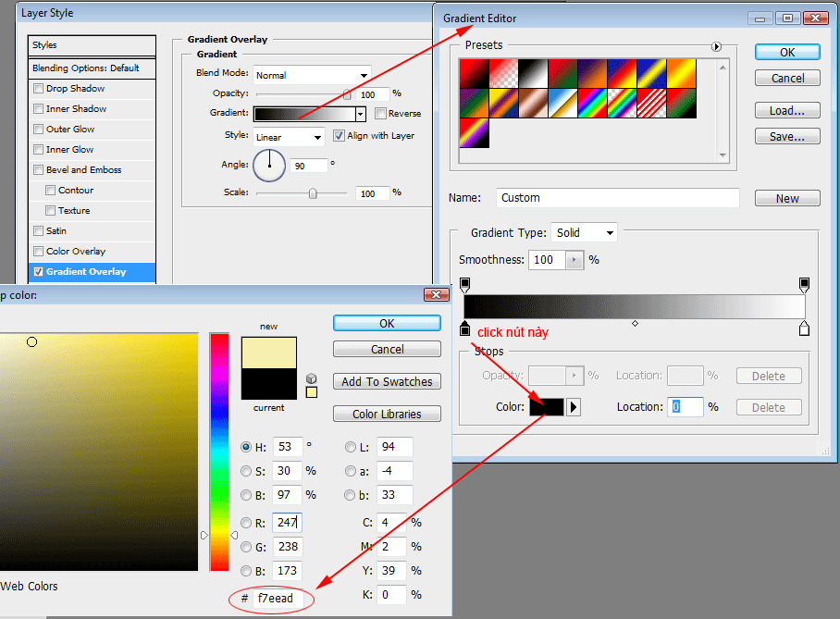Click the hue spectrum slider bar
The image size is (840, 619).
(x=219, y=452)
